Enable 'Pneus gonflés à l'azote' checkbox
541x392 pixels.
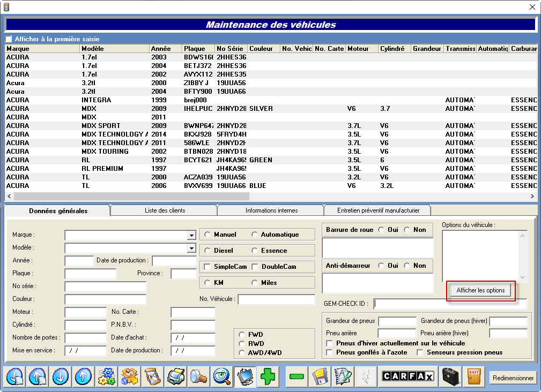click(x=330, y=352)
